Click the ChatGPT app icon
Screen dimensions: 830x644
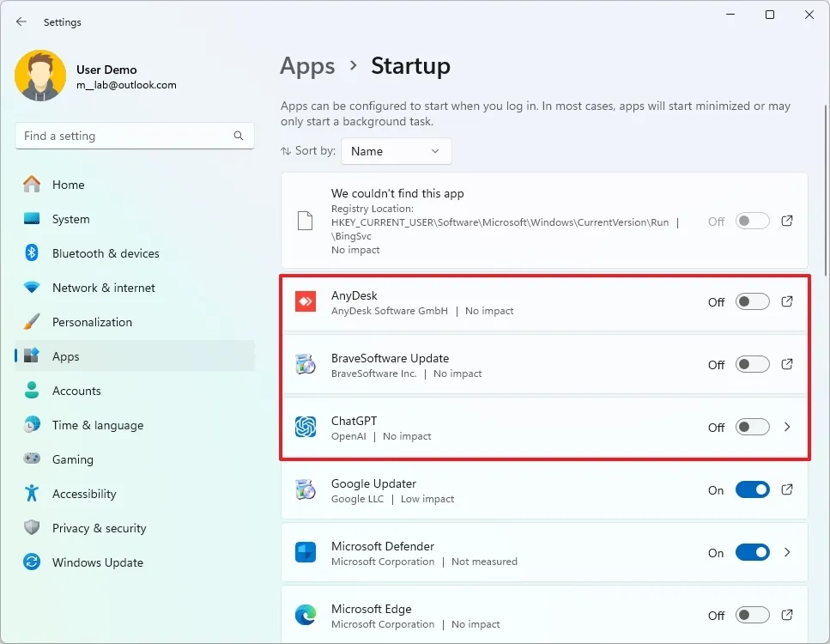click(x=305, y=427)
